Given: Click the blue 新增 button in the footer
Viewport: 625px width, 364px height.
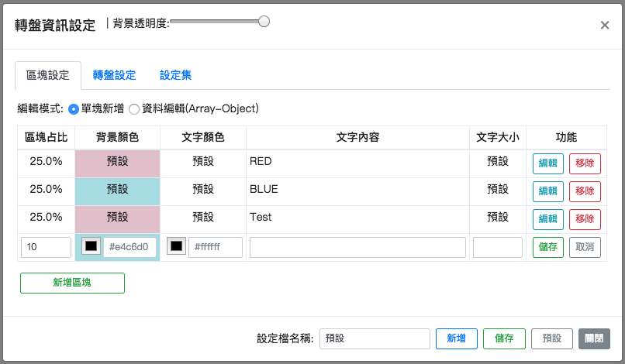Looking at the screenshot, I should coord(457,338).
